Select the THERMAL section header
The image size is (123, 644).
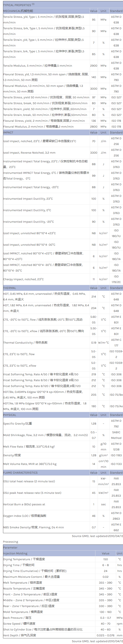(9, 288)
